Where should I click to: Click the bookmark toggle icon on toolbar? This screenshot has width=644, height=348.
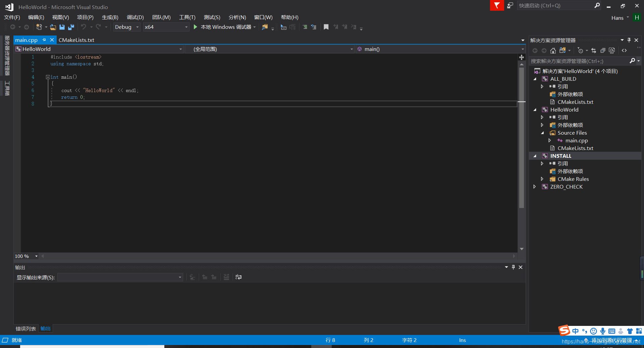click(x=326, y=27)
